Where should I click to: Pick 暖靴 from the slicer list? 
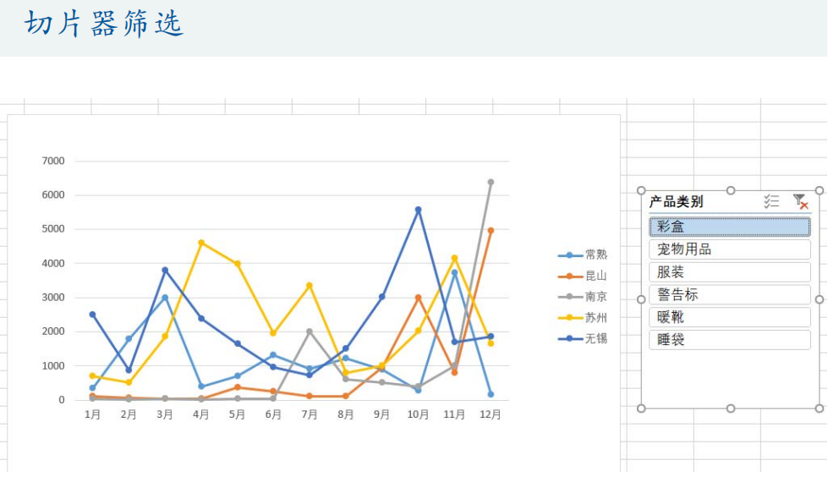(x=729, y=317)
